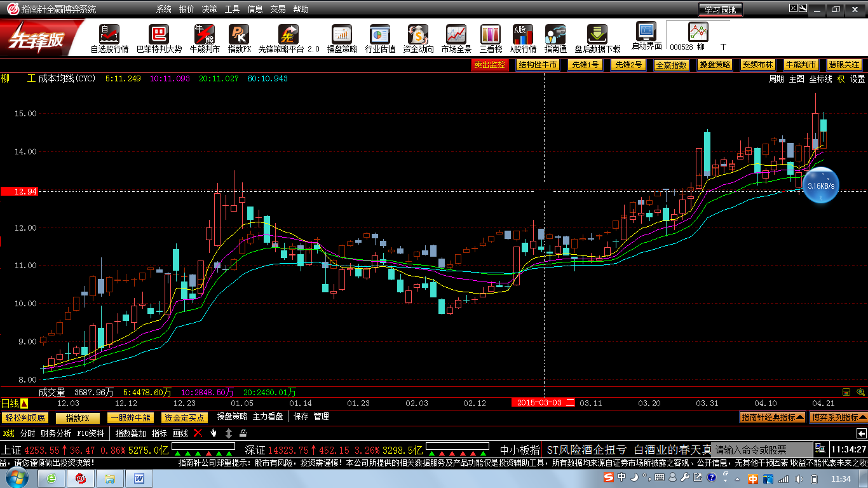The width and height of the screenshot is (868, 488).
Task: Open the 巴菲特判大势 tool icon
Action: point(159,35)
